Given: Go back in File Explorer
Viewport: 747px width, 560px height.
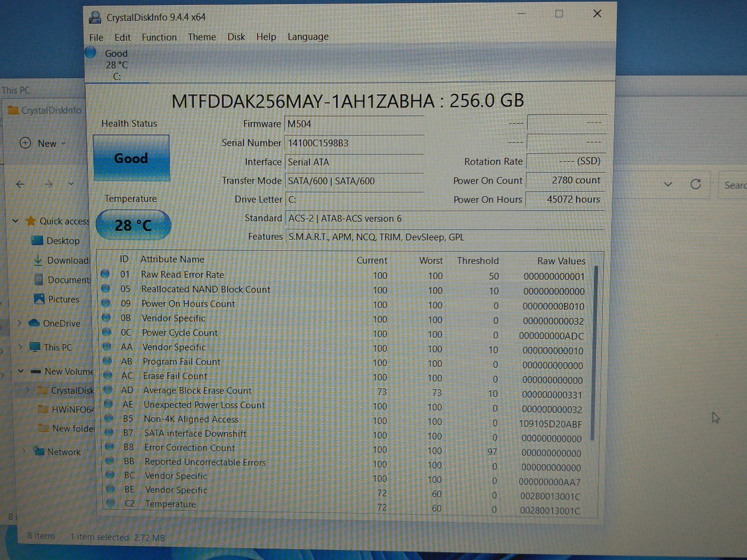Looking at the screenshot, I should [21, 184].
